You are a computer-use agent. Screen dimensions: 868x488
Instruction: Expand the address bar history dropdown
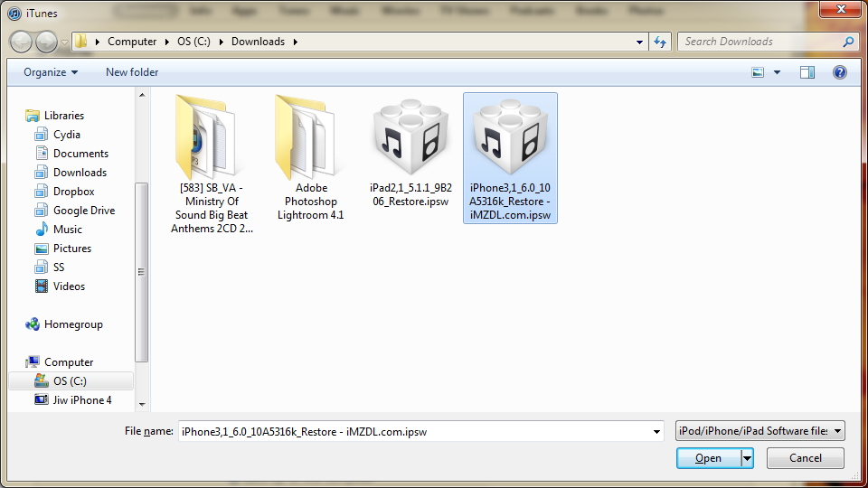click(639, 42)
